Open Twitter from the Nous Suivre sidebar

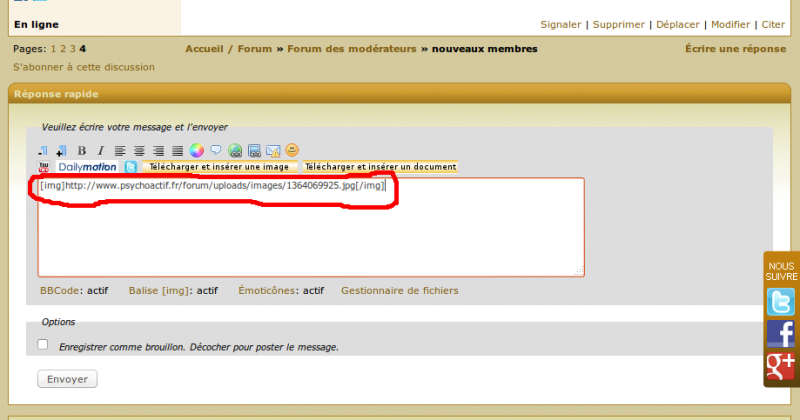click(780, 302)
